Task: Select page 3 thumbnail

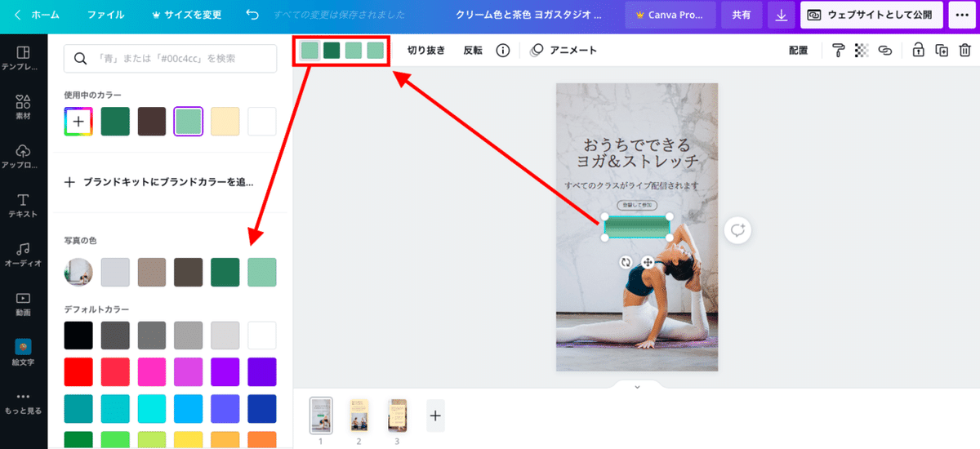Action: [x=397, y=416]
